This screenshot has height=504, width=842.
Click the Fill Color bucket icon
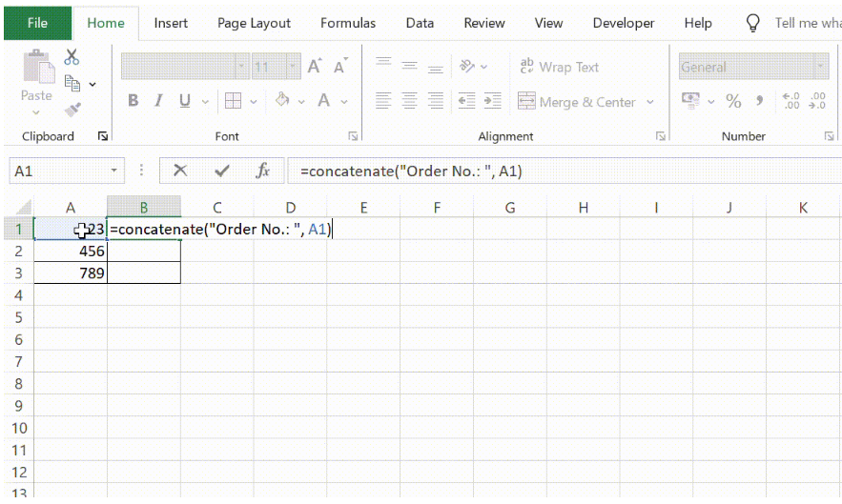282,100
